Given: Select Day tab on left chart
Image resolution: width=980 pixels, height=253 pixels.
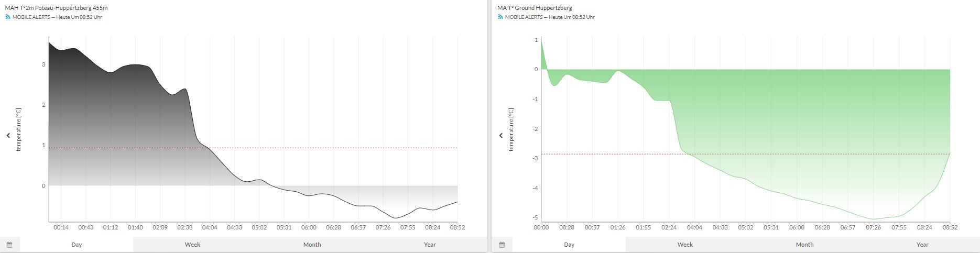Looking at the screenshot, I should 77,245.
